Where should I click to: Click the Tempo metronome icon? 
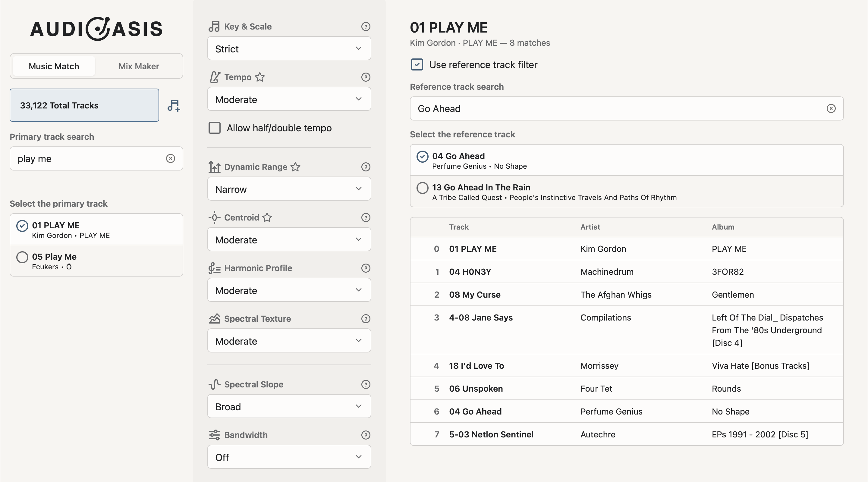[x=214, y=77]
